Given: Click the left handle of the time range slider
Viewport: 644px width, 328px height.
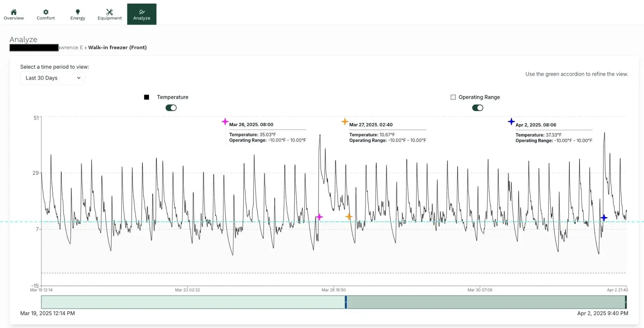Looking at the screenshot, I should point(346,302).
